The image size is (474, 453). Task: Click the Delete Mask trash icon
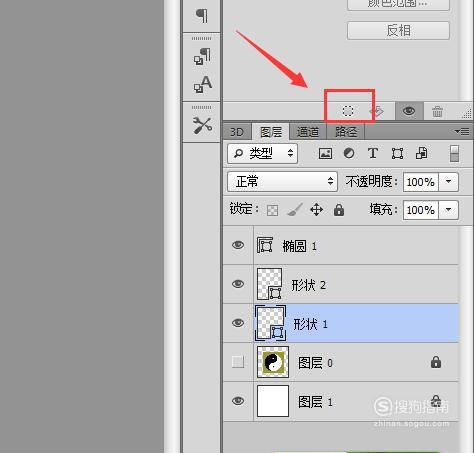pyautogui.click(x=437, y=111)
